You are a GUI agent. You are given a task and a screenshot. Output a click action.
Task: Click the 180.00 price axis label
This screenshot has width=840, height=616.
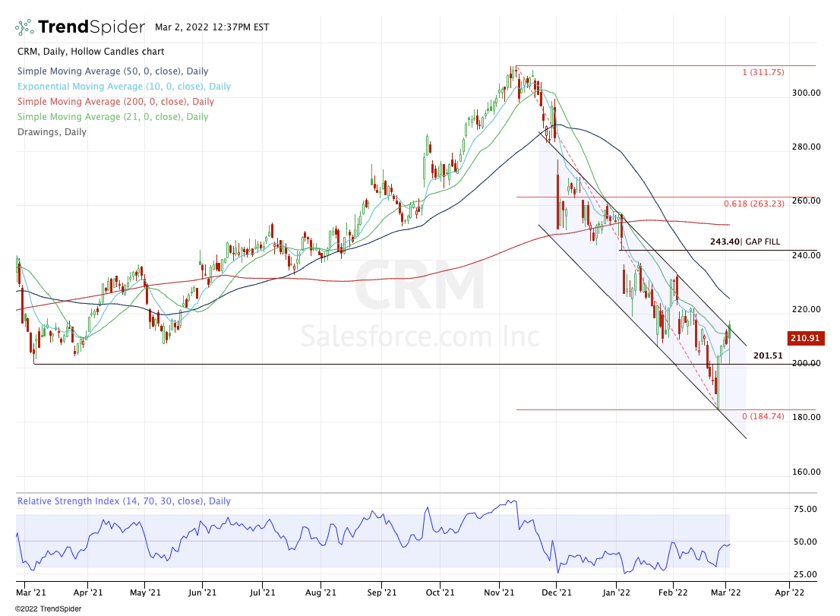pos(807,417)
